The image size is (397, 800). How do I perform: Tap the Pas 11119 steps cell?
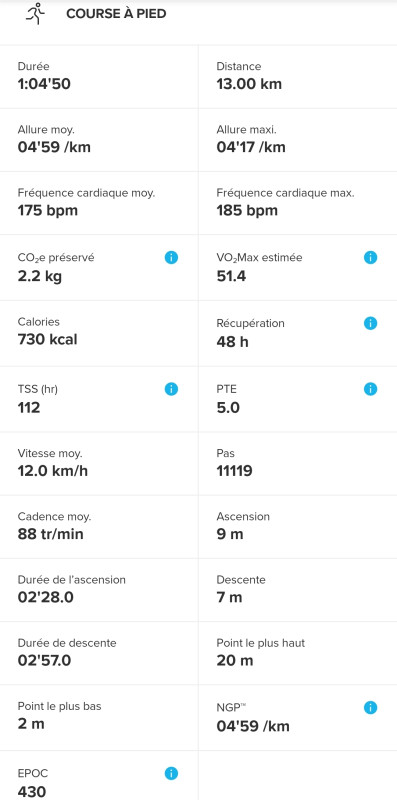point(298,463)
